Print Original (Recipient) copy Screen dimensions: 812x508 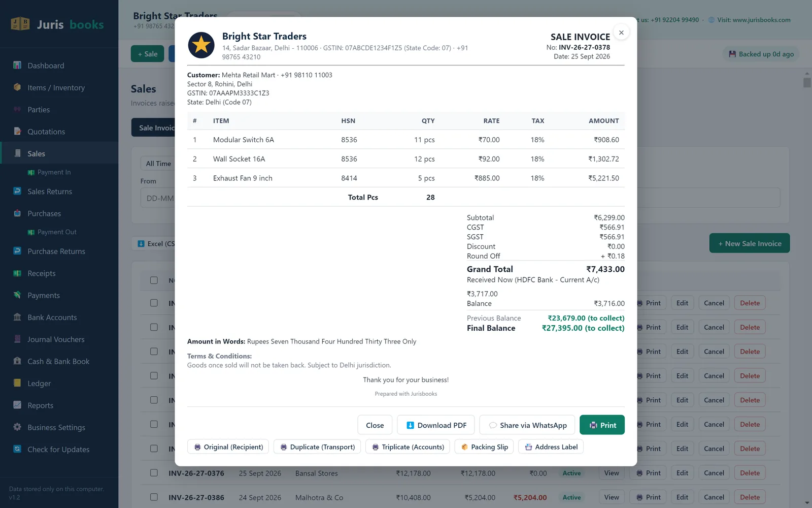(228, 447)
